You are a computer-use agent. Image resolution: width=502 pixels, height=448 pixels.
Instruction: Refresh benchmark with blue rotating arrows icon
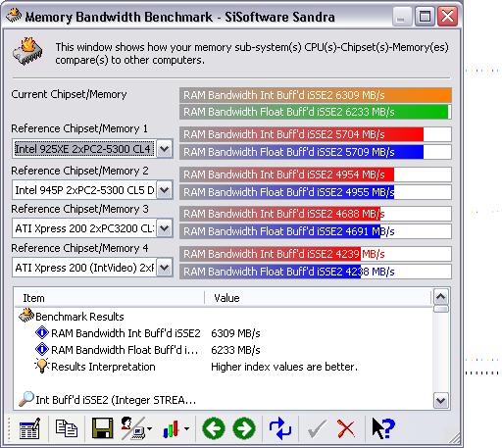pyautogui.click(x=280, y=428)
